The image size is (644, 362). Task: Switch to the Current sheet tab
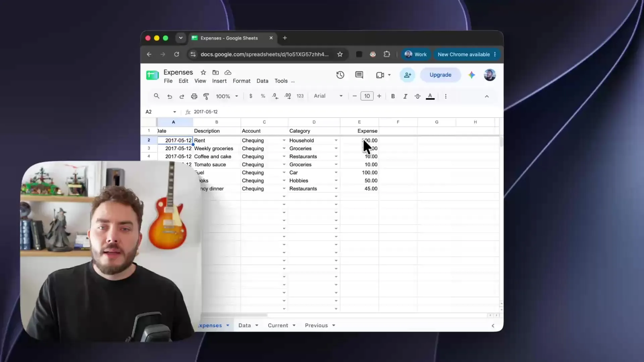click(278, 325)
